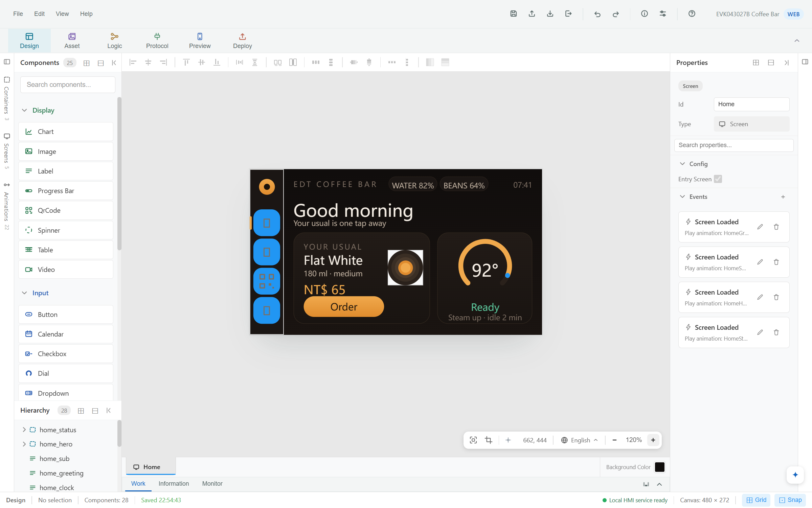Click the fit-to-screen canvas icon
This screenshot has width=812, height=508.
[473, 440]
